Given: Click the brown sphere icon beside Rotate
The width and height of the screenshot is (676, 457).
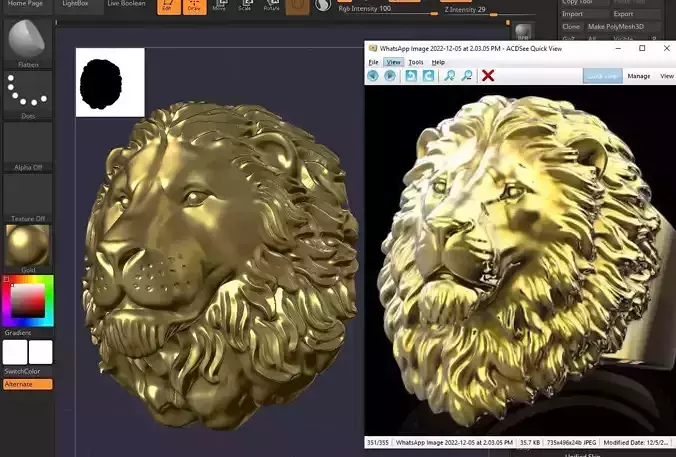Looking at the screenshot, I should click(297, 6).
